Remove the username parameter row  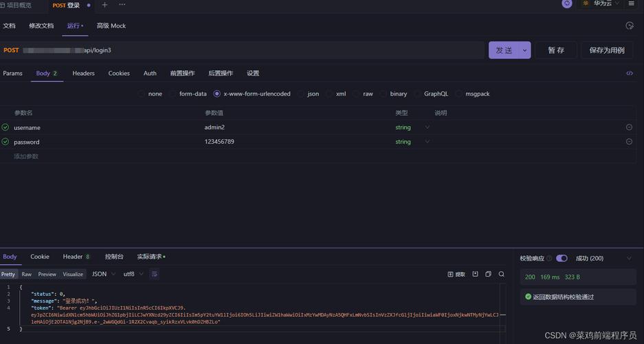click(x=629, y=127)
